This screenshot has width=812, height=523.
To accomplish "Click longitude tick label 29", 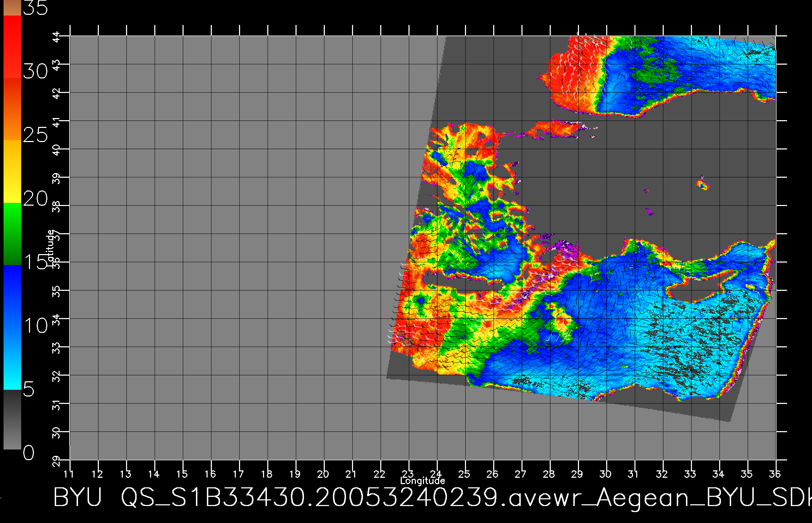I will point(577,474).
